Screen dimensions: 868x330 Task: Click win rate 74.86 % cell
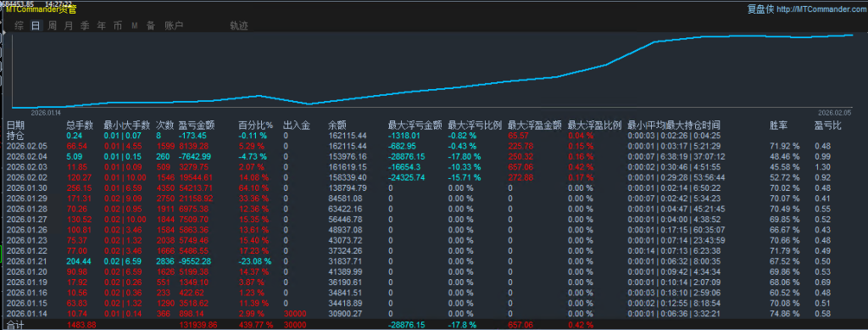coord(785,314)
